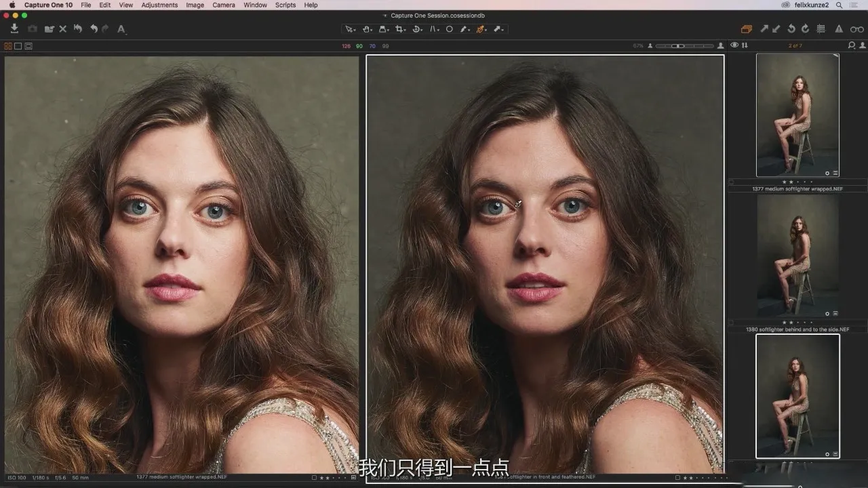Select the circular Spot Removal cursor tool
This screenshot has width=868, height=488.
[x=449, y=29]
